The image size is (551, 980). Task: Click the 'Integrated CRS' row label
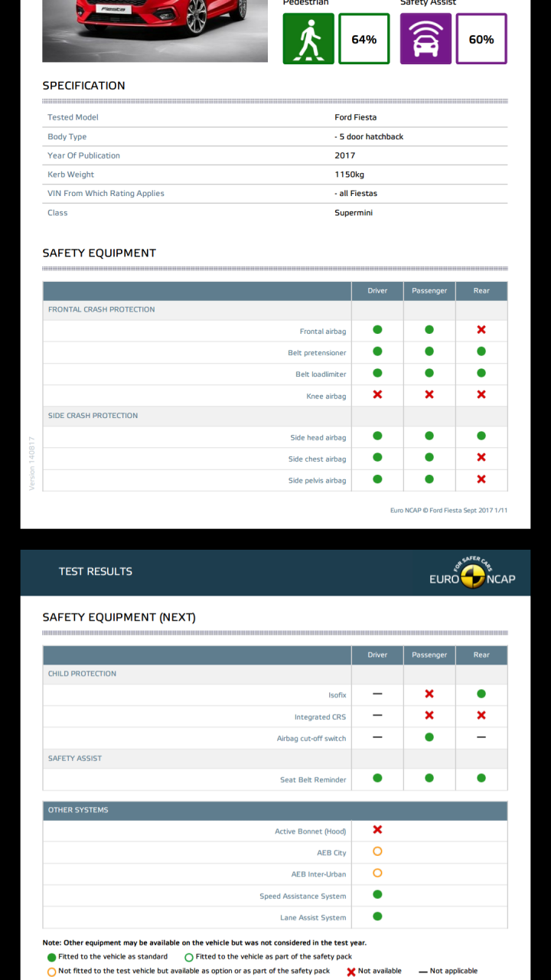coord(320,717)
